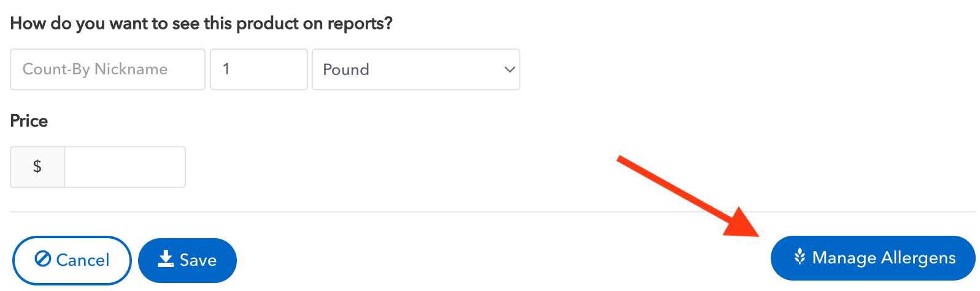
Task: Click the circle-slash icon on Cancel
Action: pos(42,259)
